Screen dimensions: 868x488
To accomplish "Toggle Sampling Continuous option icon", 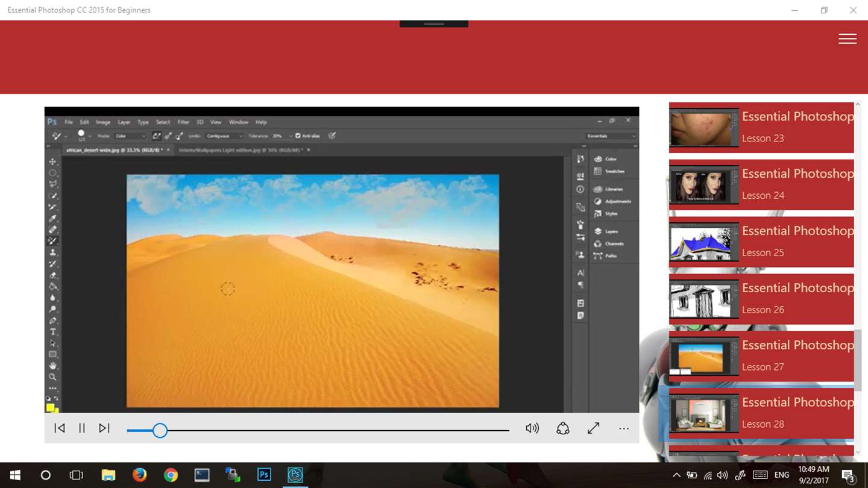I will click(x=157, y=136).
